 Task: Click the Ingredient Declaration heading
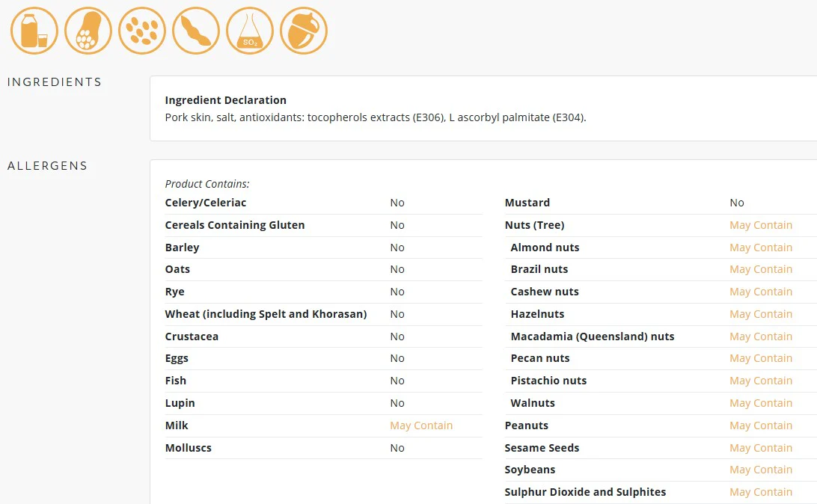[226, 100]
